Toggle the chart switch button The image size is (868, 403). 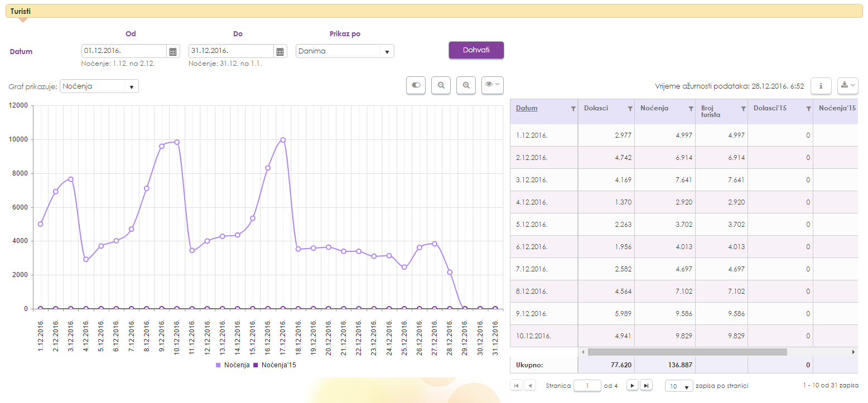pyautogui.click(x=416, y=85)
